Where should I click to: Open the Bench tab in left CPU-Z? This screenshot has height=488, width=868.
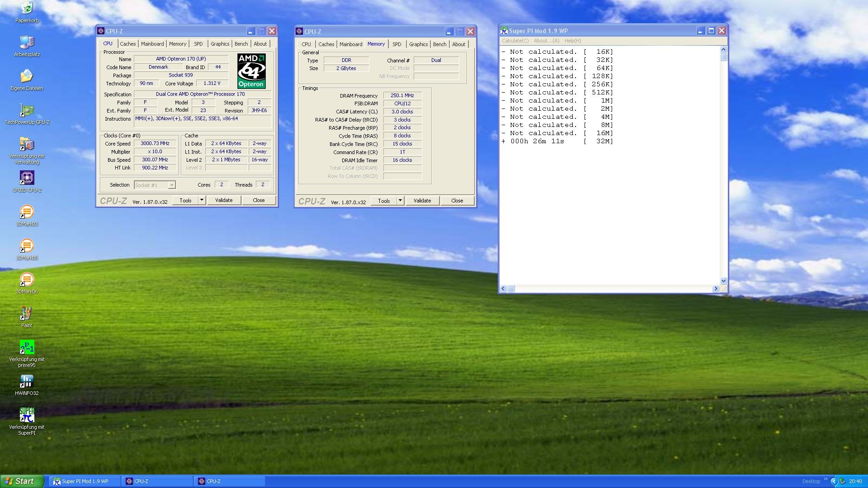(241, 44)
